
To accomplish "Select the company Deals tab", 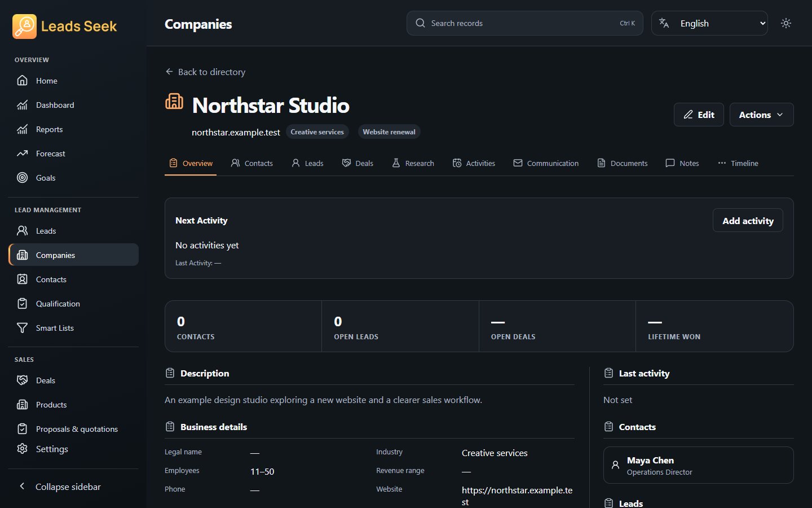I will point(358,163).
